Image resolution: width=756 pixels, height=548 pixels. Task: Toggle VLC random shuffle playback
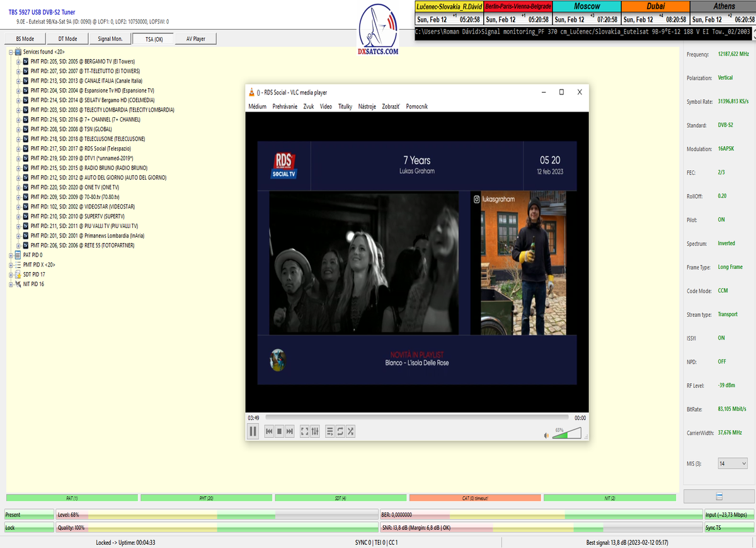pyautogui.click(x=350, y=431)
